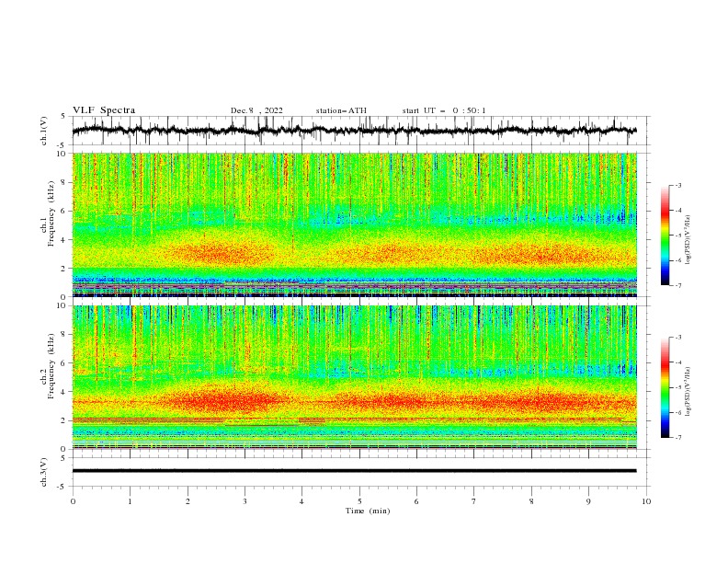Click inside the ch.1 spectrogram panel
Screen dimensions: 728x563
(355, 224)
